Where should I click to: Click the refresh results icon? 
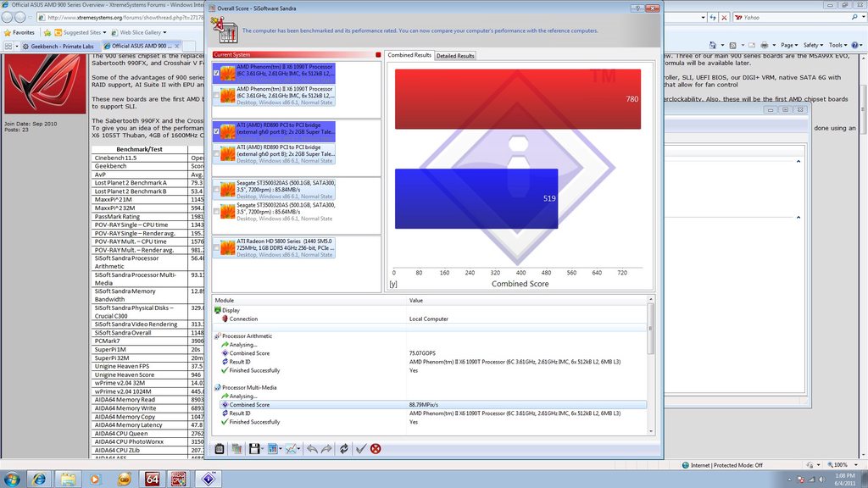click(x=344, y=449)
